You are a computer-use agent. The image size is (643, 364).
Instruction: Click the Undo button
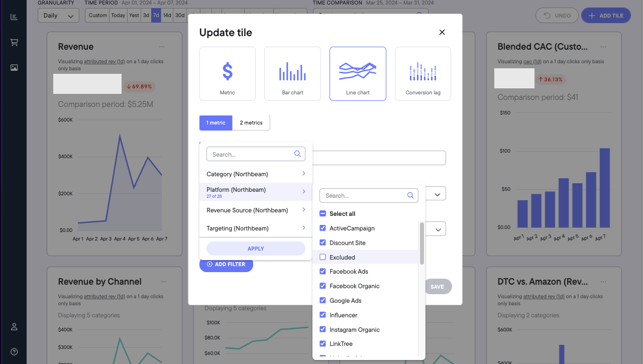click(x=557, y=16)
